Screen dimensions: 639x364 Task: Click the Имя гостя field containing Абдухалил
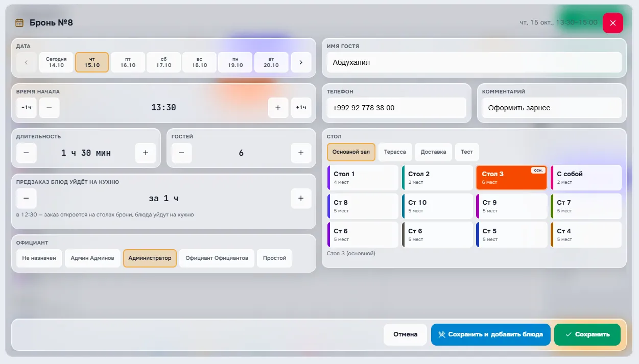474,63
